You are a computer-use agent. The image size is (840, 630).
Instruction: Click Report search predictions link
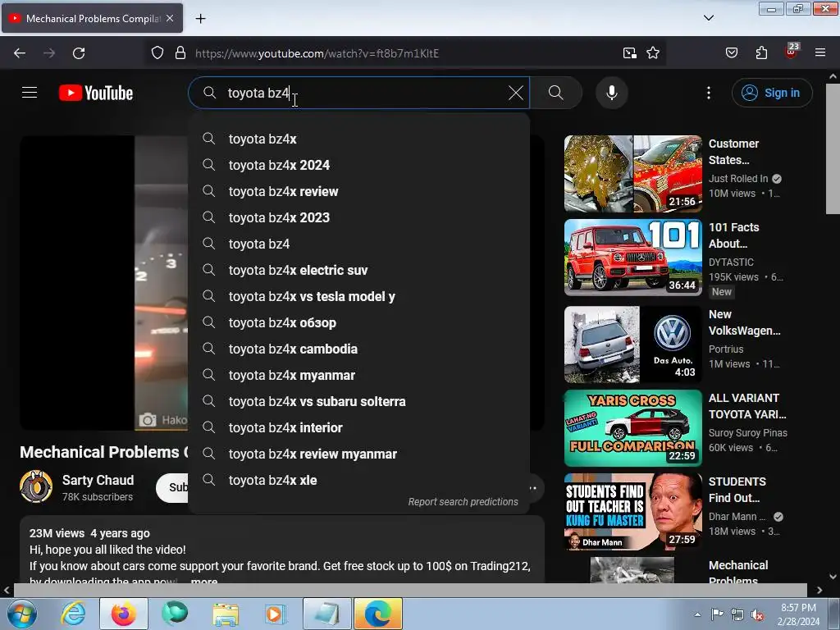click(463, 502)
